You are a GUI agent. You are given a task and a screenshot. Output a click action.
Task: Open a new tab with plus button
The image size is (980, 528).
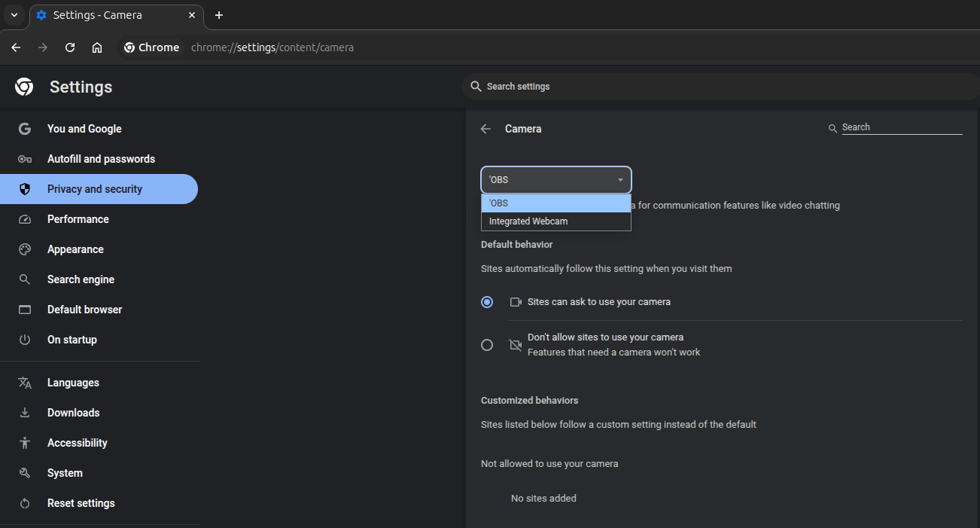[x=219, y=15]
